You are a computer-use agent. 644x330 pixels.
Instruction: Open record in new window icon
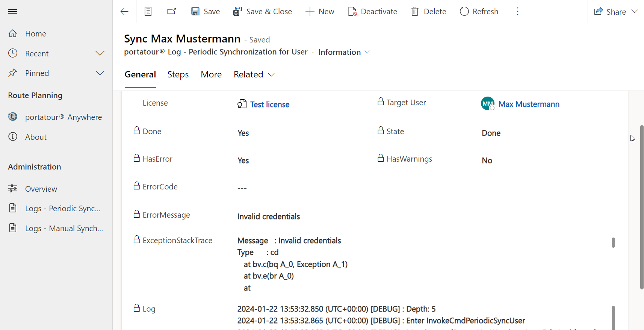172,11
